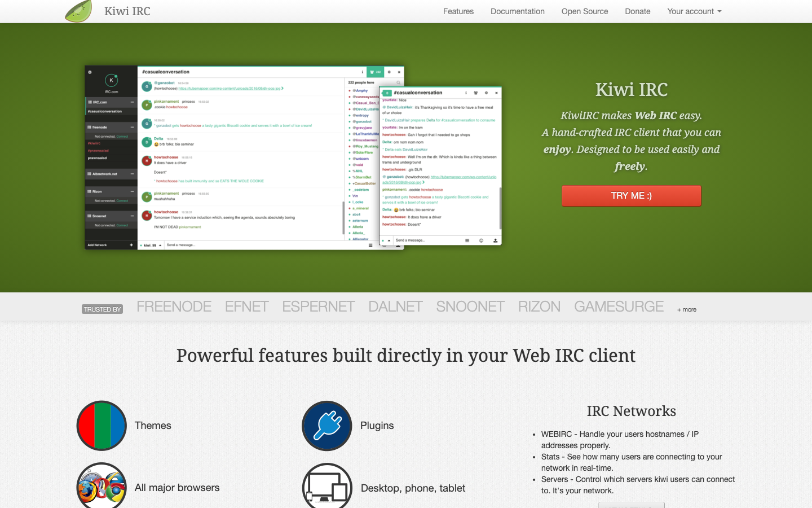Image resolution: width=812 pixels, height=508 pixels.
Task: Click the KiwiIRC makes Web IRC easy tagline
Action: 632,115
